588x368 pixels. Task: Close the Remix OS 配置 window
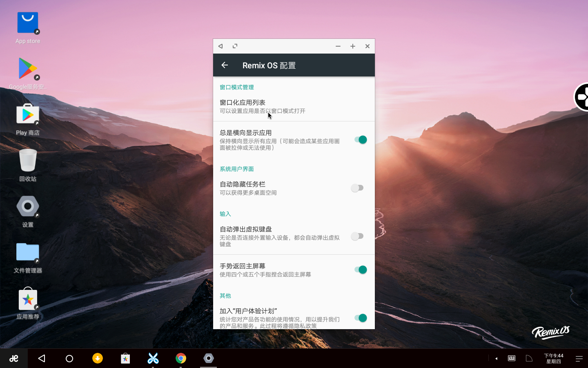(367, 46)
